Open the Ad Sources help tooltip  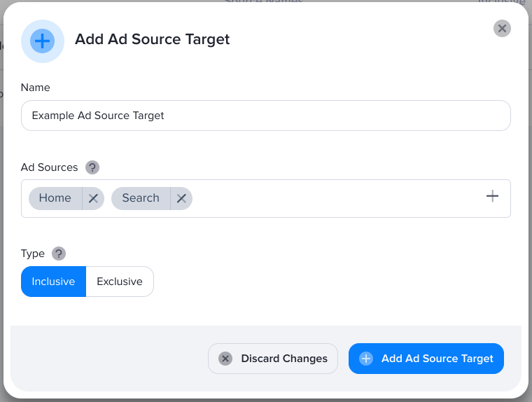[92, 167]
